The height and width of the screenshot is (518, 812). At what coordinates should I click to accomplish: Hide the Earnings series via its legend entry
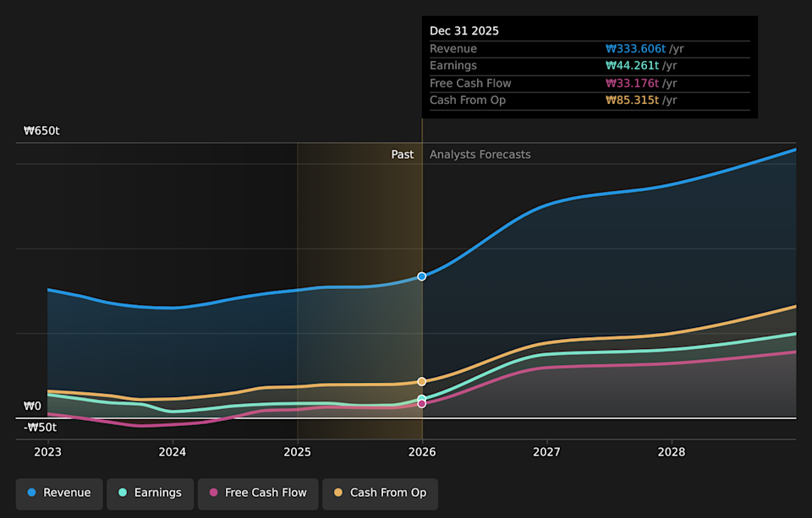click(x=150, y=493)
